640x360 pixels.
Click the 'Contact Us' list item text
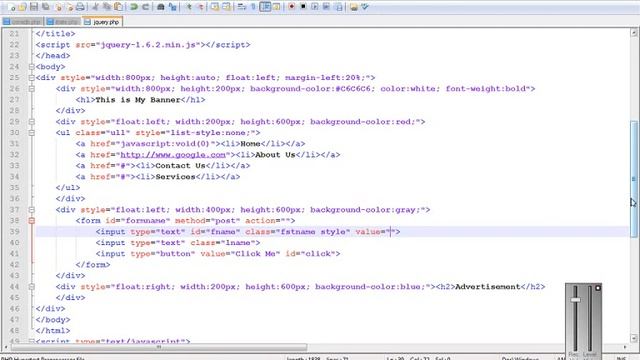pos(180,166)
